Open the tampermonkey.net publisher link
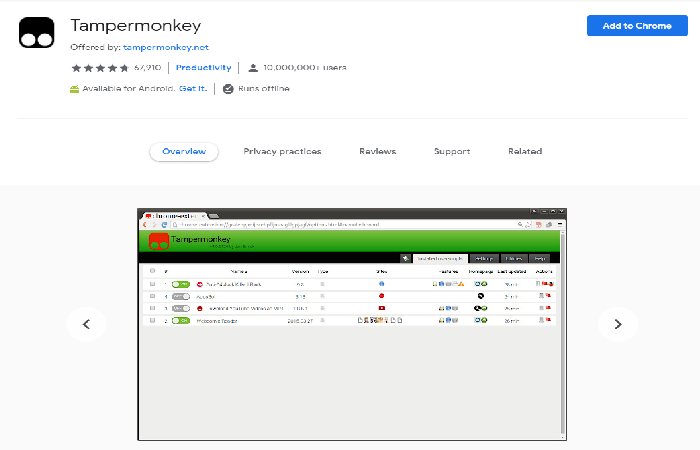Viewport: 700px width, 450px height. coord(166,47)
